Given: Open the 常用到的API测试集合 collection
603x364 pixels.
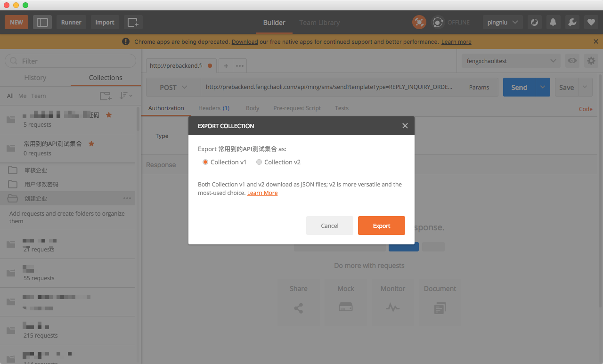Looking at the screenshot, I should coord(67,148).
